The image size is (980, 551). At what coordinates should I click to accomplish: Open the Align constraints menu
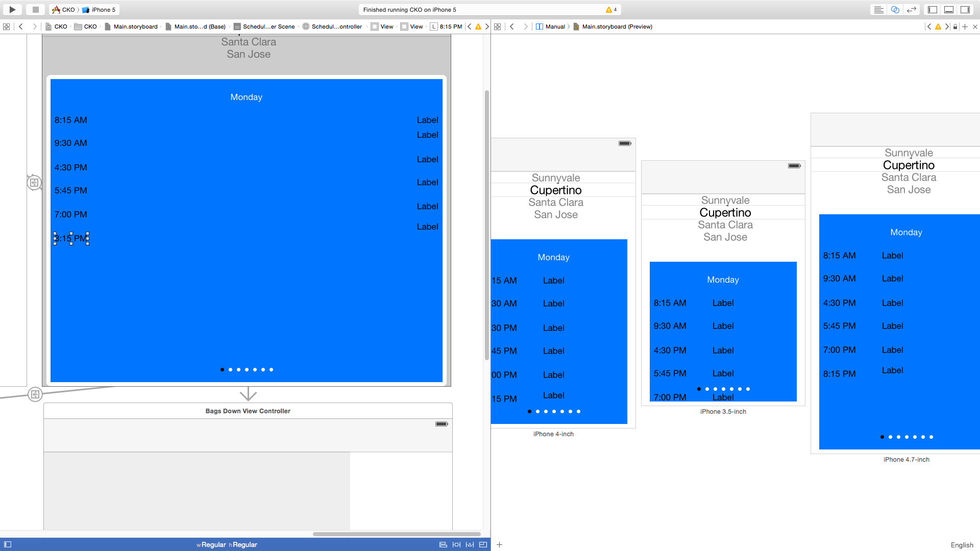point(443,544)
